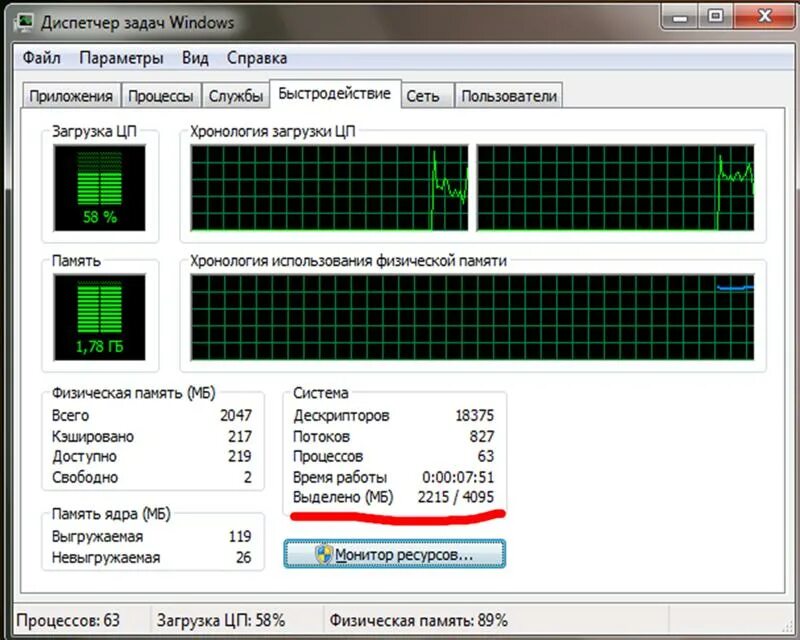This screenshot has width=800, height=640.
Task: Click the left CPU history graph
Action: pos(329,188)
